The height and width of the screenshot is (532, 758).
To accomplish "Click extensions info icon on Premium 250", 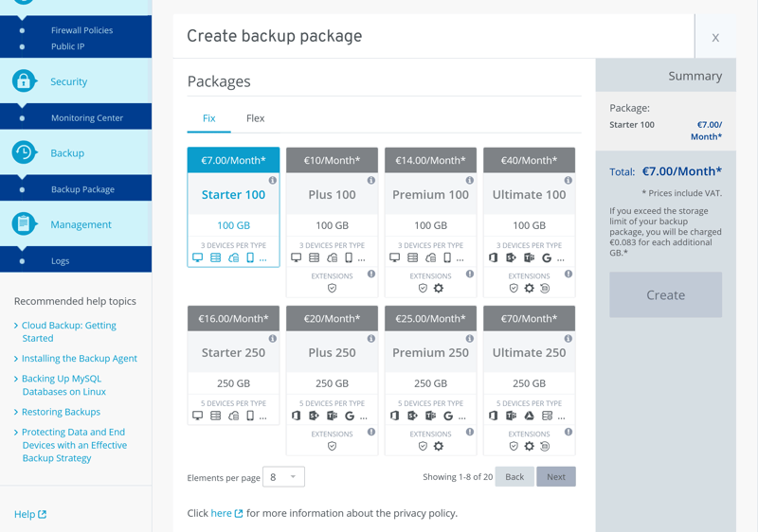I will [x=470, y=432].
